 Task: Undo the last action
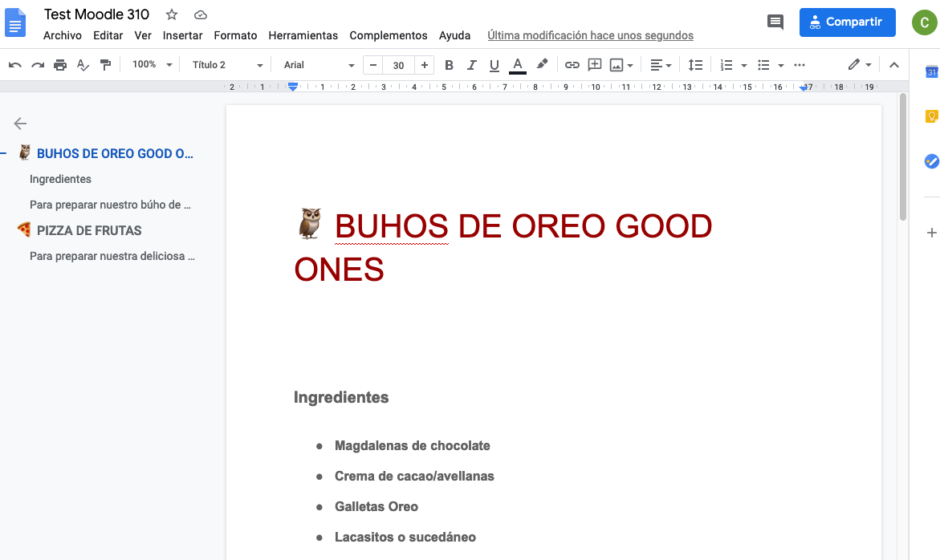tap(15, 65)
